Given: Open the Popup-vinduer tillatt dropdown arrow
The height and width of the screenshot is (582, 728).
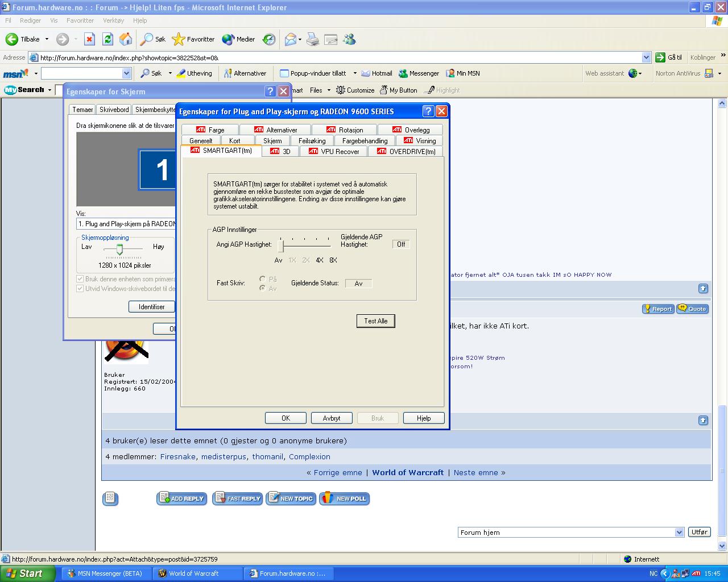Looking at the screenshot, I should coord(355,73).
